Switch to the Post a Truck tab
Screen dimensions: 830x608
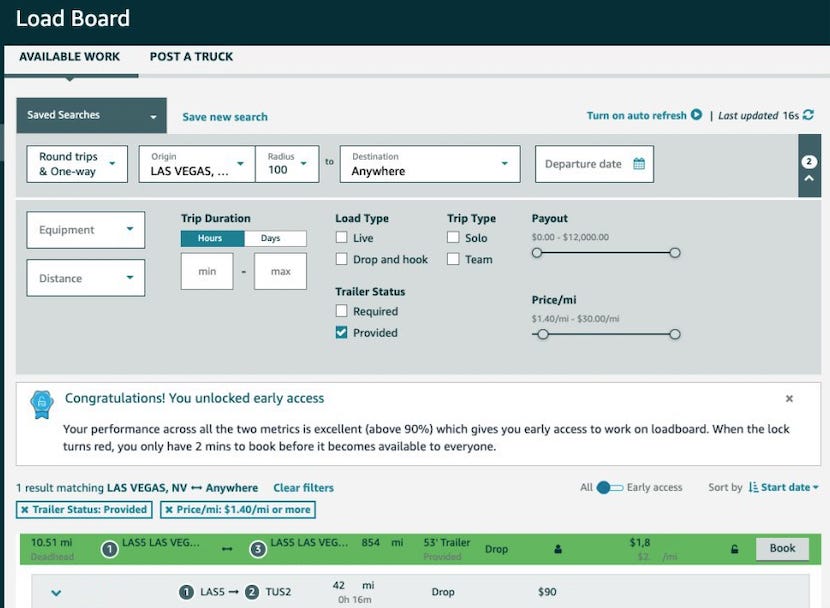tap(191, 57)
